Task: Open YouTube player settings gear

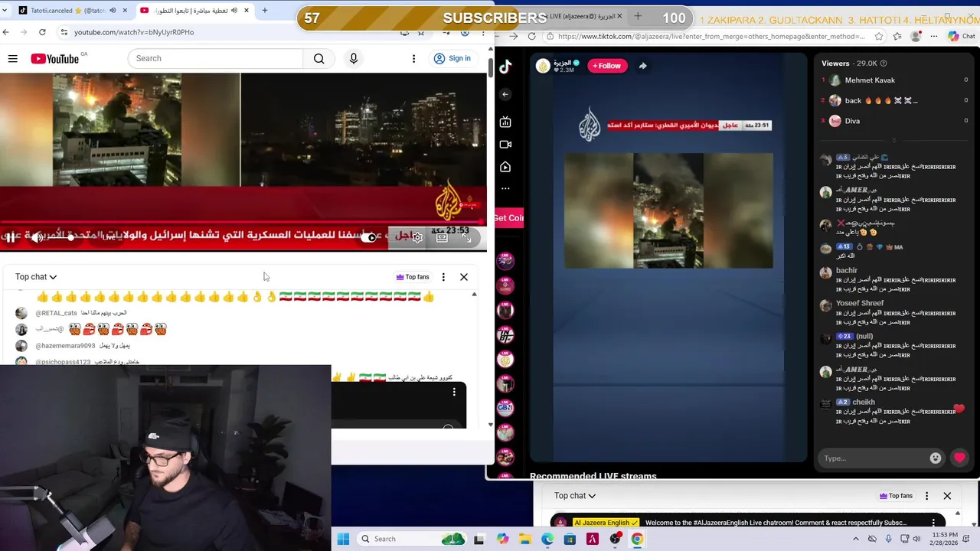Action: click(x=417, y=238)
